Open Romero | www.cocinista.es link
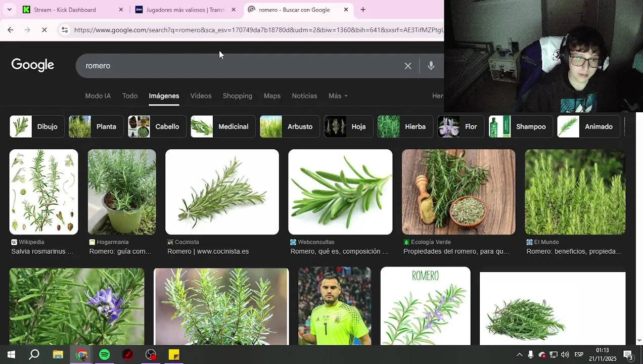Viewport: 643px width, 364px height. click(208, 251)
